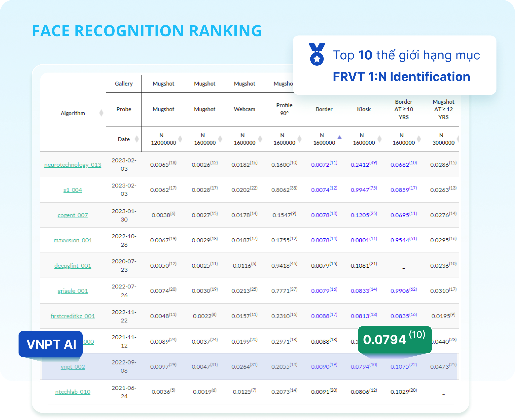Open deepglint_001 algorithm link
The width and height of the screenshot is (515, 420).
(x=73, y=266)
